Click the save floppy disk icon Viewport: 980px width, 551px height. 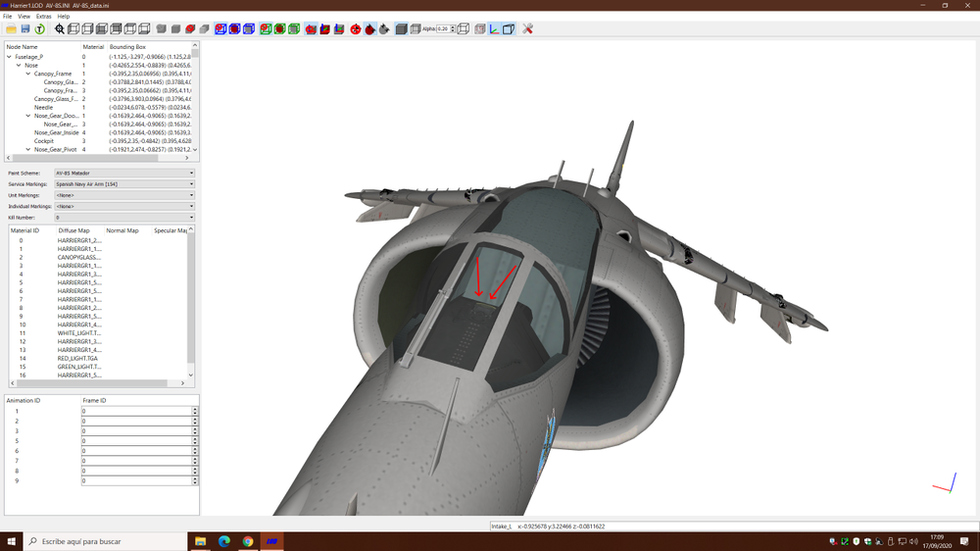[25, 28]
